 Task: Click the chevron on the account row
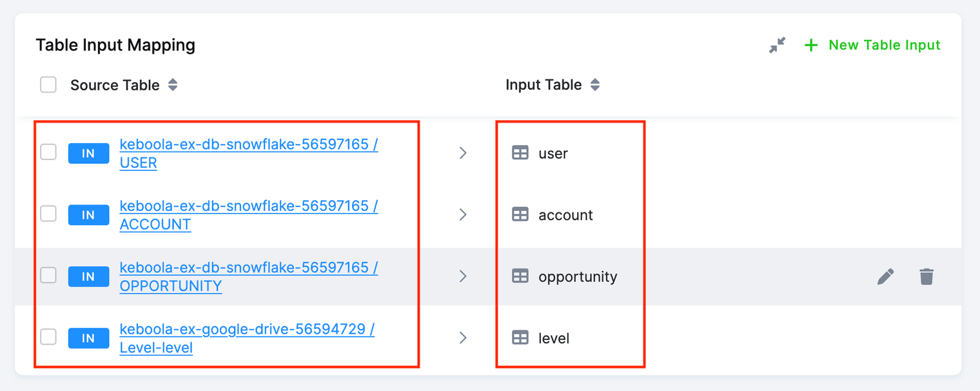[463, 214]
